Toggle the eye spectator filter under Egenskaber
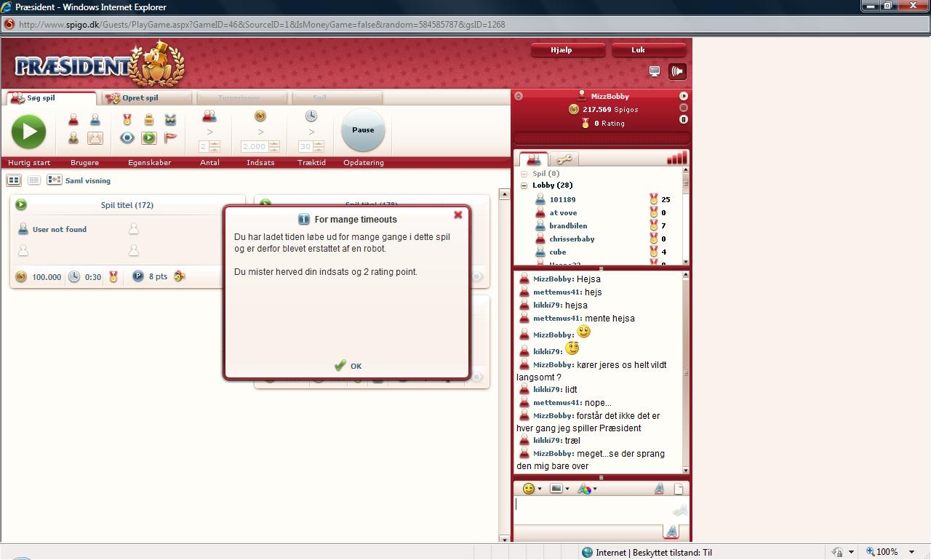931x560 pixels. pos(127,137)
